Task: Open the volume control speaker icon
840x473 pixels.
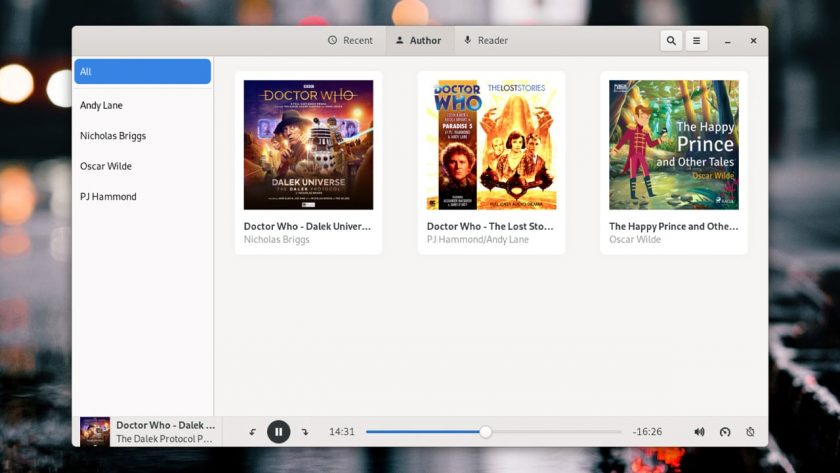Action: click(699, 432)
